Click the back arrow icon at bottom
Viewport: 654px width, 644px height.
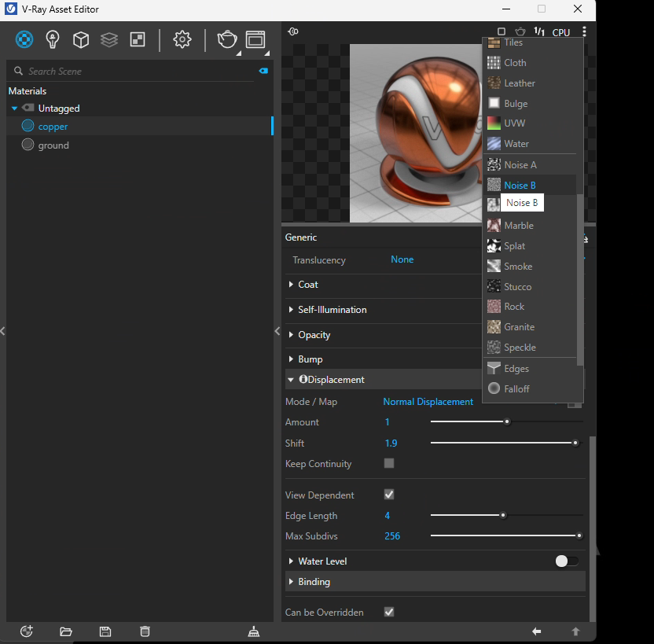point(536,631)
